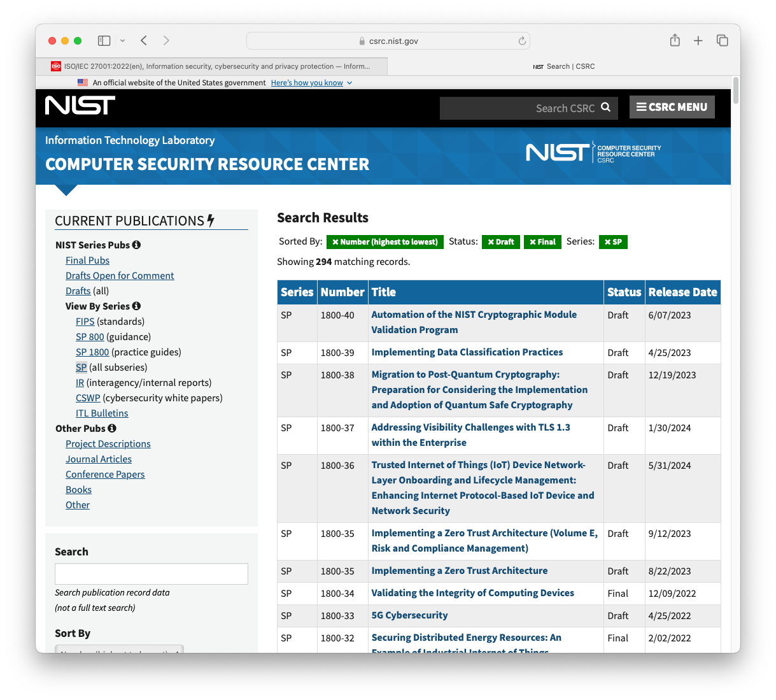Viewport: 776px width, 700px height.
Task: Toggle the Safari sidebar icon
Action: (x=104, y=41)
